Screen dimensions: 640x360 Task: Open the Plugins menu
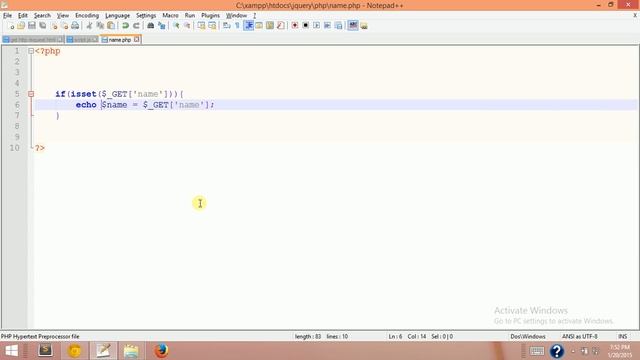(x=210, y=16)
